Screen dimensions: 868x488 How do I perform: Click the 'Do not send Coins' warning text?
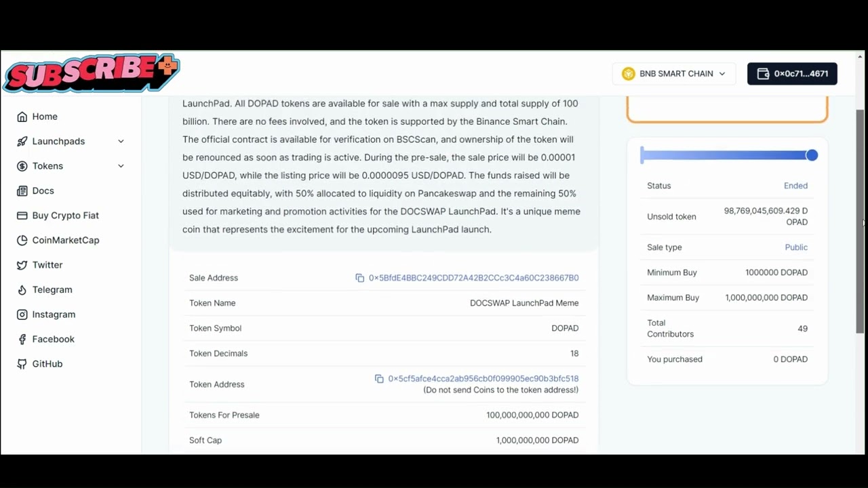point(501,390)
